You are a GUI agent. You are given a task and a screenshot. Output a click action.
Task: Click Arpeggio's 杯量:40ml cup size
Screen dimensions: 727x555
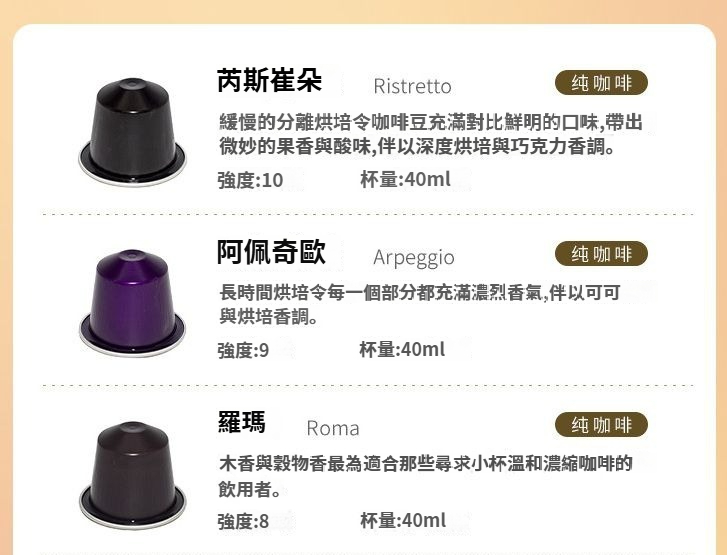tap(402, 349)
